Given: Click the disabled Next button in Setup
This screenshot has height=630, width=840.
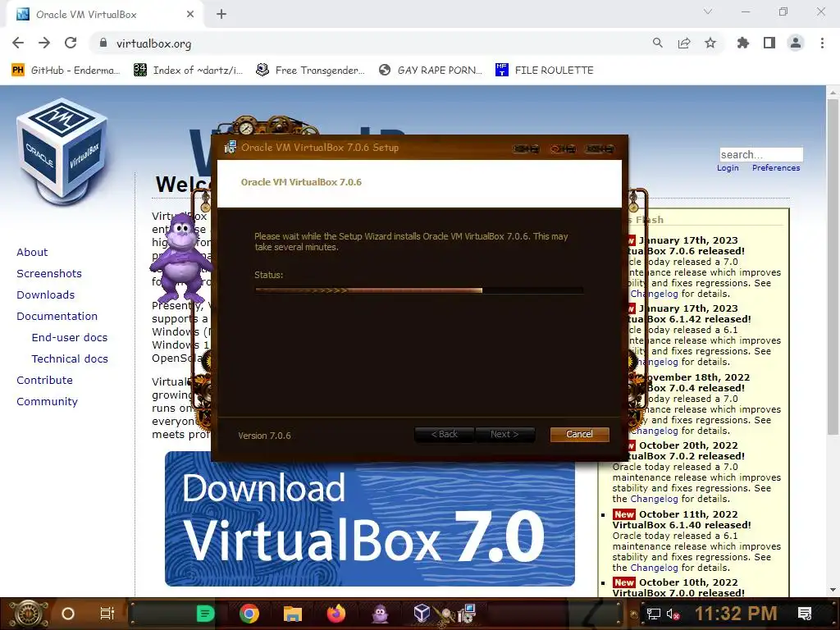Looking at the screenshot, I should [x=504, y=435].
